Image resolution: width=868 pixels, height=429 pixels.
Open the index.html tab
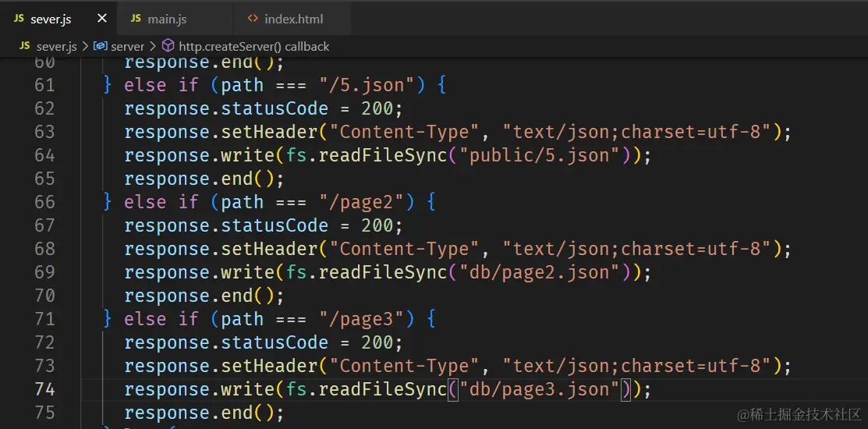pos(292,19)
